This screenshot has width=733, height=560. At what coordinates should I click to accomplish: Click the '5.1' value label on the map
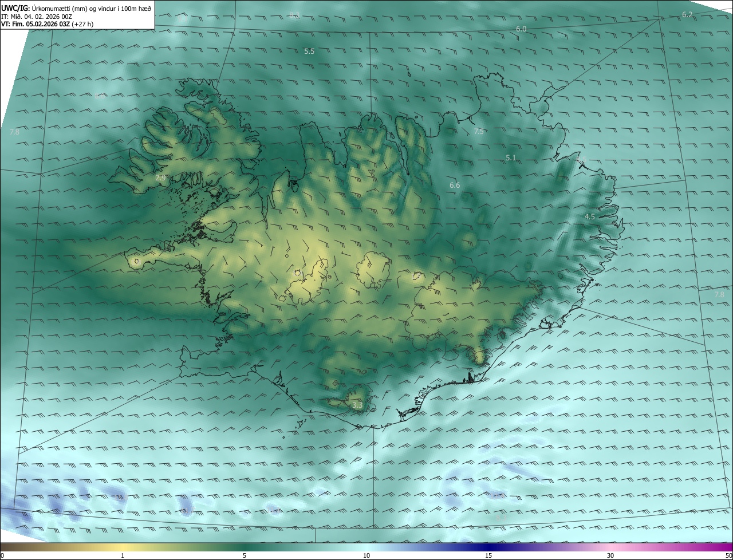pos(511,157)
